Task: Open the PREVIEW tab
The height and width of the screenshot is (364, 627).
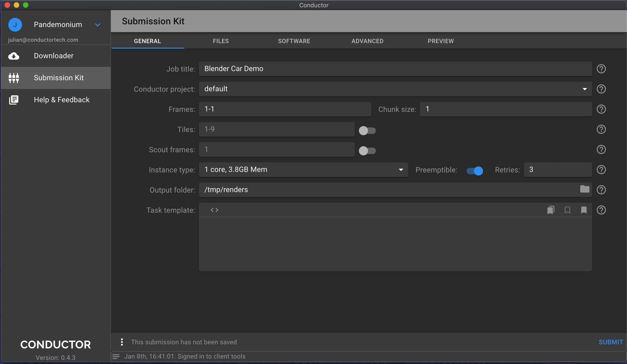Action: click(x=440, y=41)
